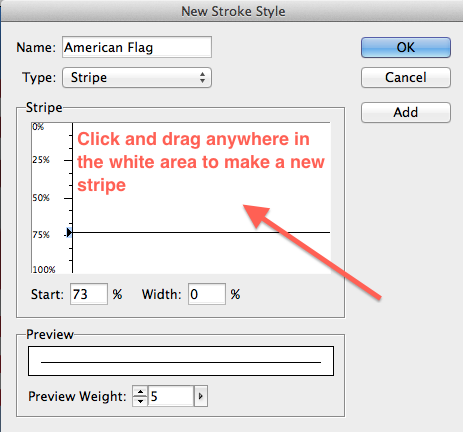Click the Preview Weight value field
This screenshot has width=463, height=432.
point(171,396)
